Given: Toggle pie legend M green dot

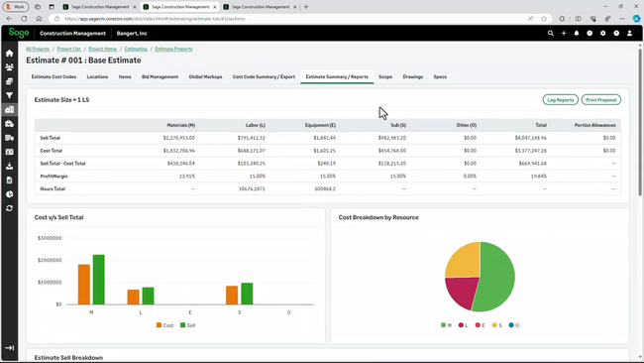Looking at the screenshot, I should 443,325.
